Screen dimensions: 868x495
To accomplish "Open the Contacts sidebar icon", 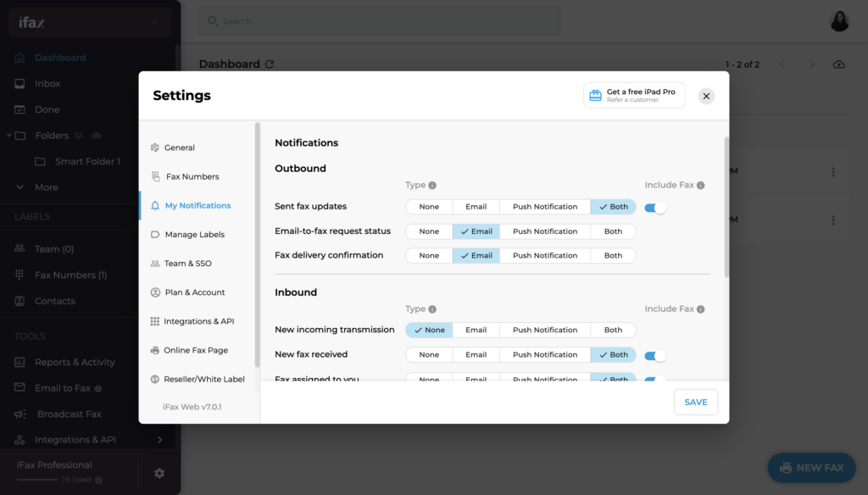I will (x=21, y=301).
